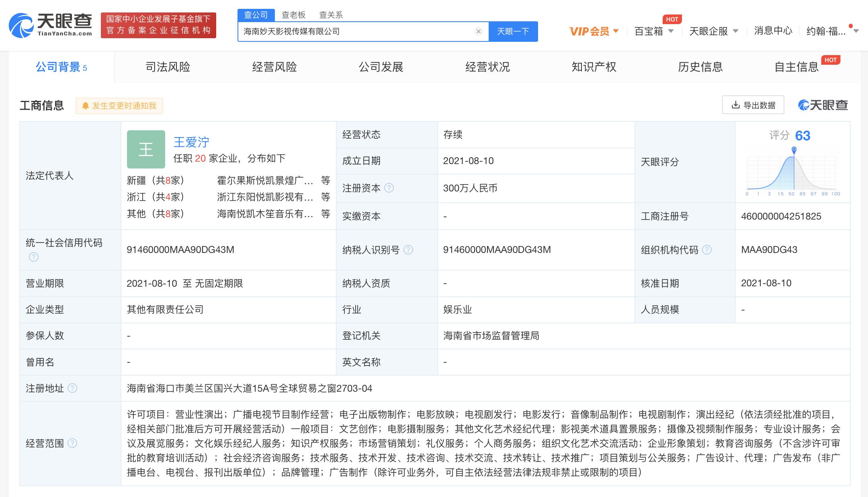Viewport: 868px width, 497px height.
Task: Click 等 after the 其他 company row
Action: pos(325,214)
